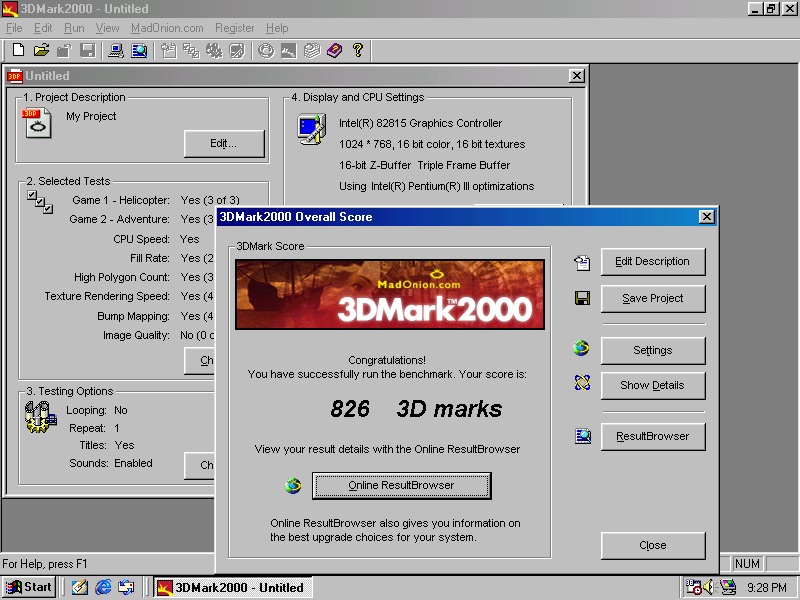Click the grayed demo picture toolbar icon

coord(289,50)
